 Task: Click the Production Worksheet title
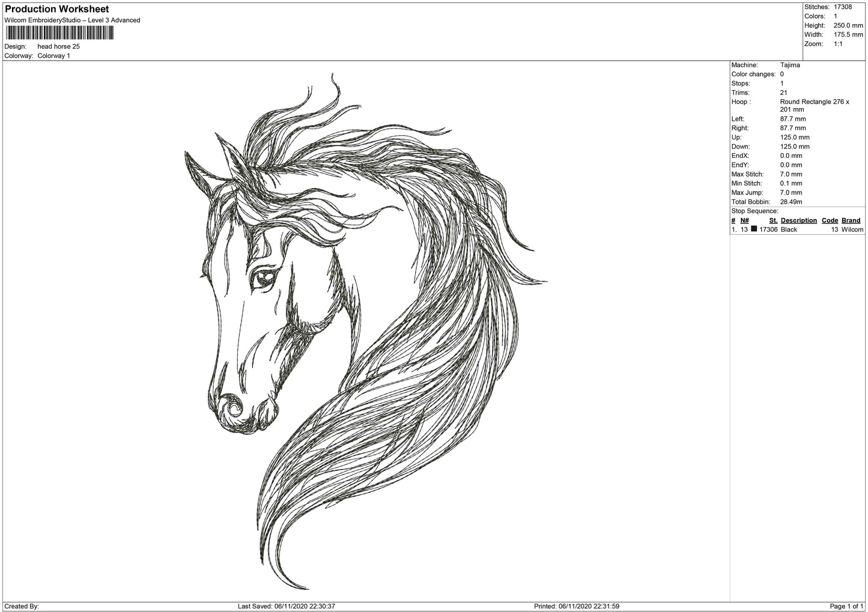pyautogui.click(x=56, y=9)
